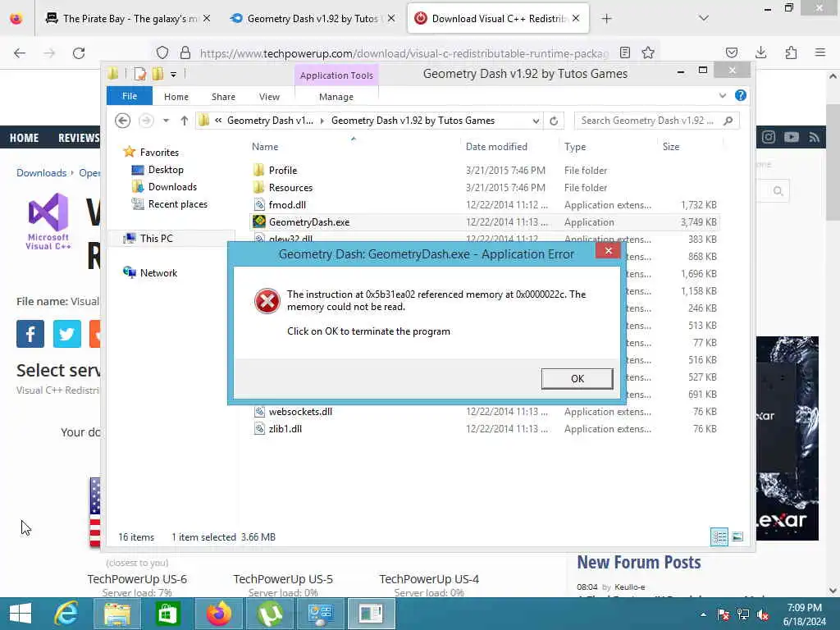Close the Download Visual C++ browser tab
840x630 pixels.
[x=576, y=18]
